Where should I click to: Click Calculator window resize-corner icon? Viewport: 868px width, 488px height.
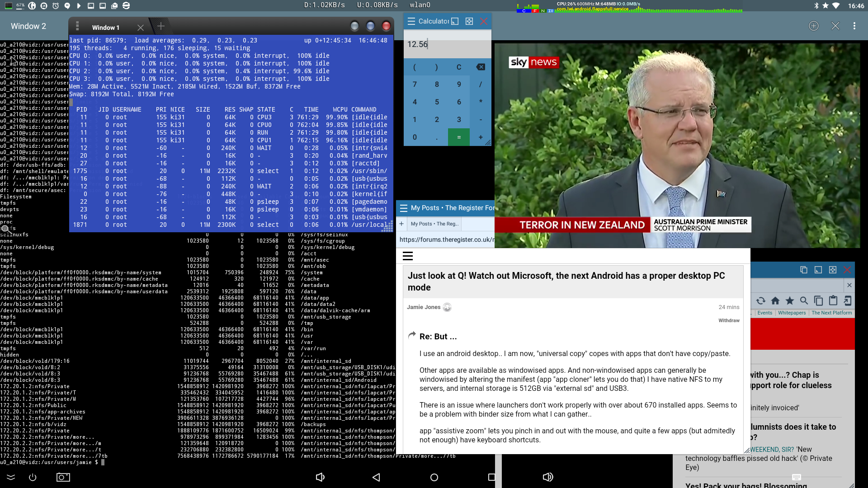455,21
